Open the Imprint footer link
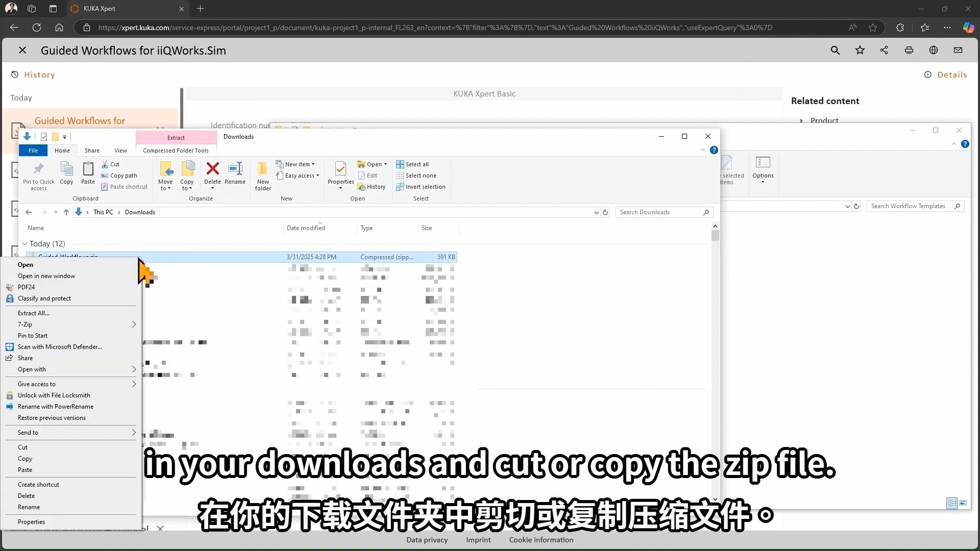 [478, 540]
